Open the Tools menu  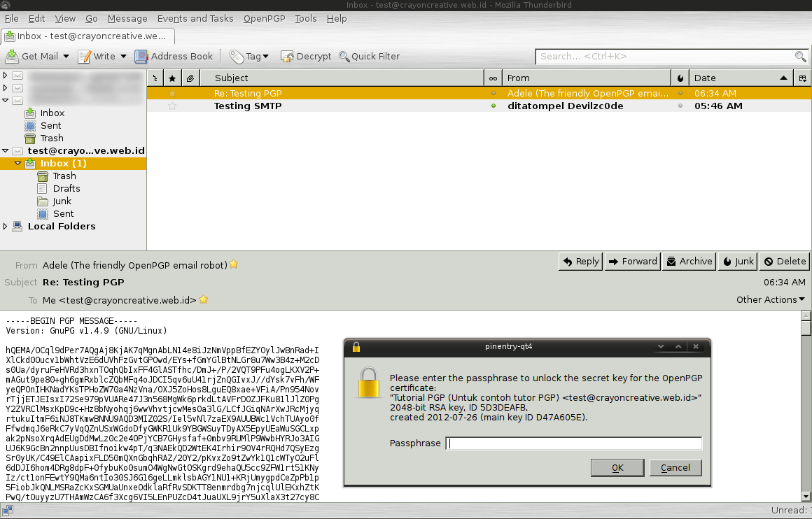pos(305,19)
